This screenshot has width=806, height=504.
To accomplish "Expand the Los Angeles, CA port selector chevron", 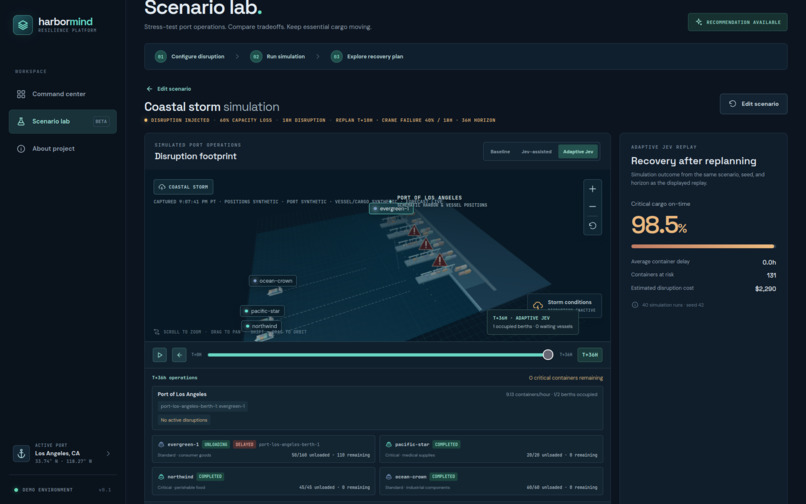I will click(x=108, y=454).
